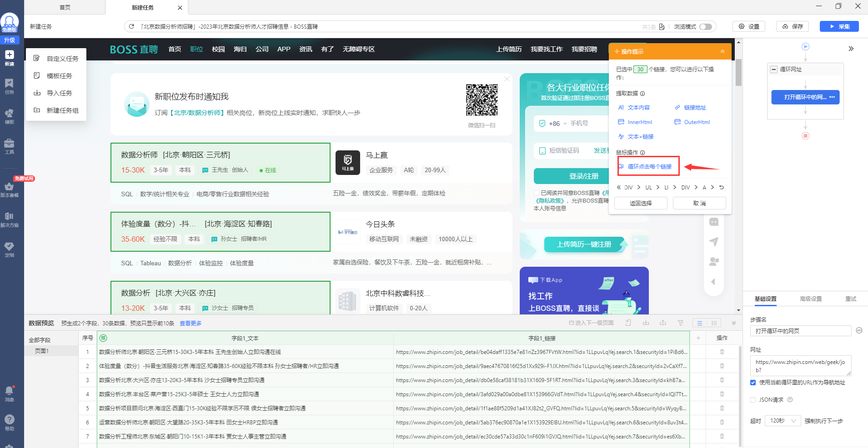Screen dimensions: 868x448
Task: Click the add field icon in data preview toolbar
Action: click(x=628, y=323)
